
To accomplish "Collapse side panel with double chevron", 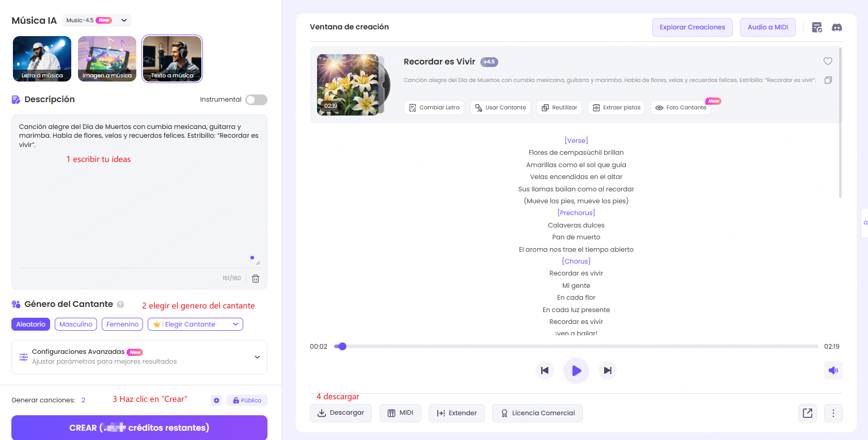I will click(x=865, y=223).
